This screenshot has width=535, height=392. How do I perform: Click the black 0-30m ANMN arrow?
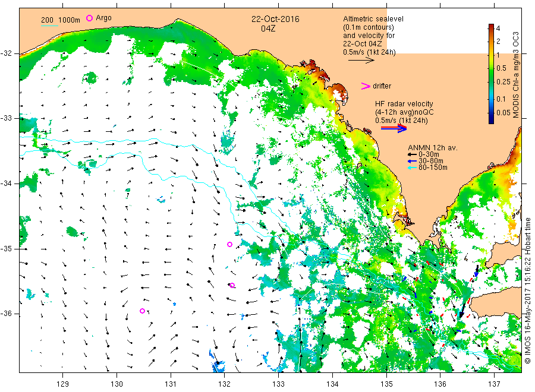pyautogui.click(x=412, y=154)
